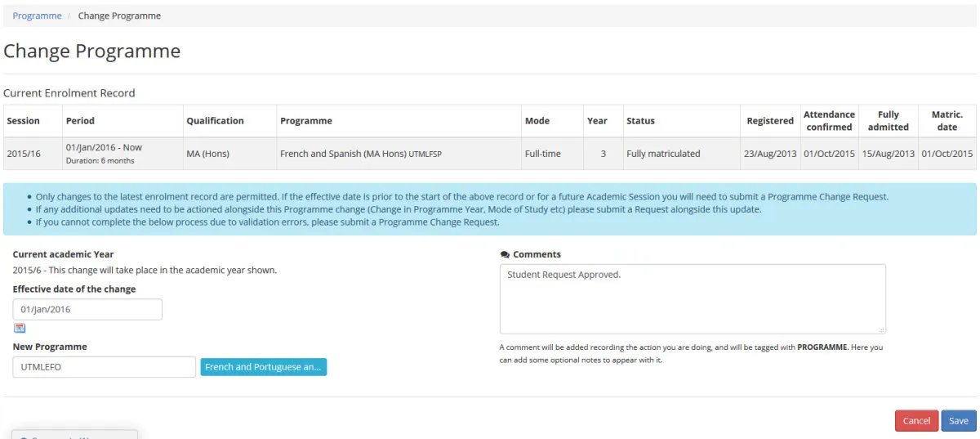Click the Year value '3' cell
Image resolution: width=980 pixels, height=439 pixels.
(603, 154)
